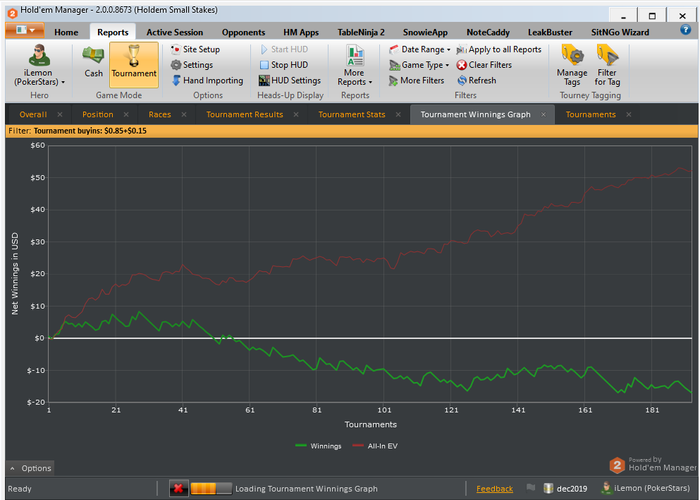
Task: Click 'Loading Tournament Winnings Graph' status text
Action: 306,489
